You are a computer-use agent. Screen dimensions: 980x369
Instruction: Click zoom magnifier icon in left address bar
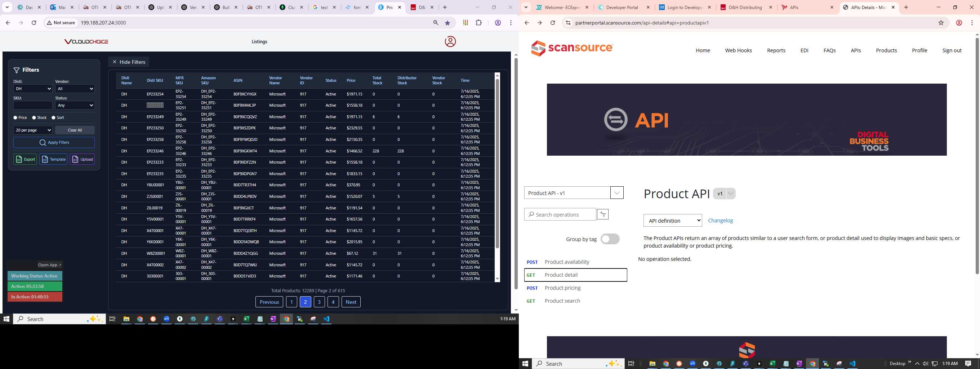tap(436, 23)
